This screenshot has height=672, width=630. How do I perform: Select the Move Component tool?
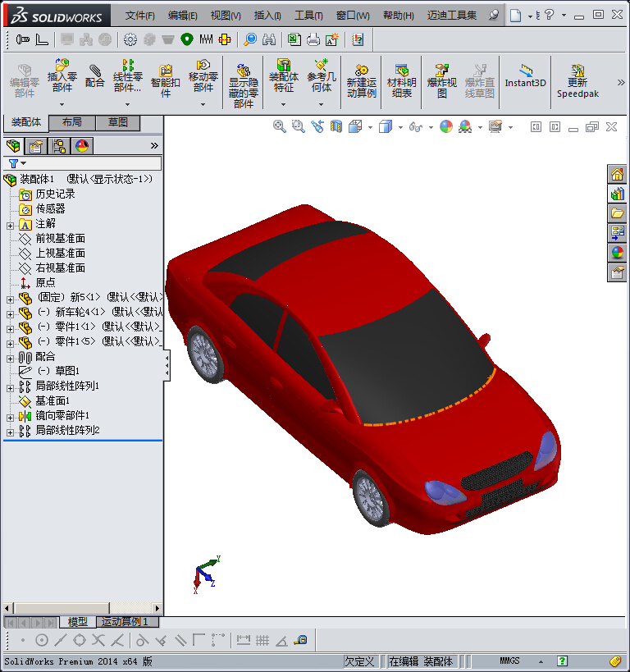click(x=203, y=75)
